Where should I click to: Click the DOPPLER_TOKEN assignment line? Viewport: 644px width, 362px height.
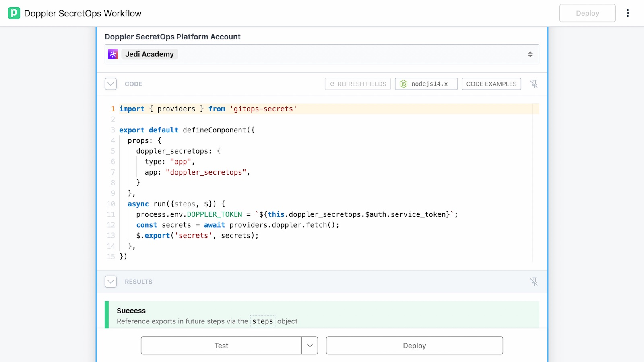297,214
